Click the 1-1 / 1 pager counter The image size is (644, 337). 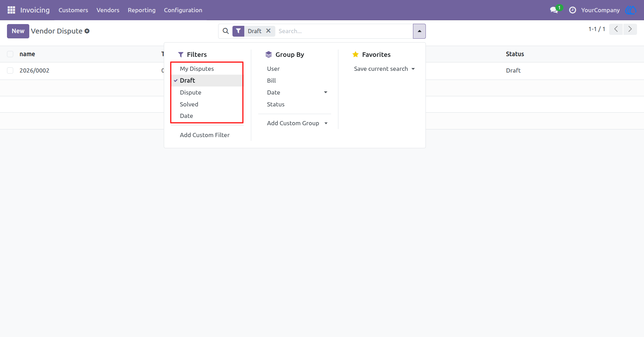pos(597,29)
